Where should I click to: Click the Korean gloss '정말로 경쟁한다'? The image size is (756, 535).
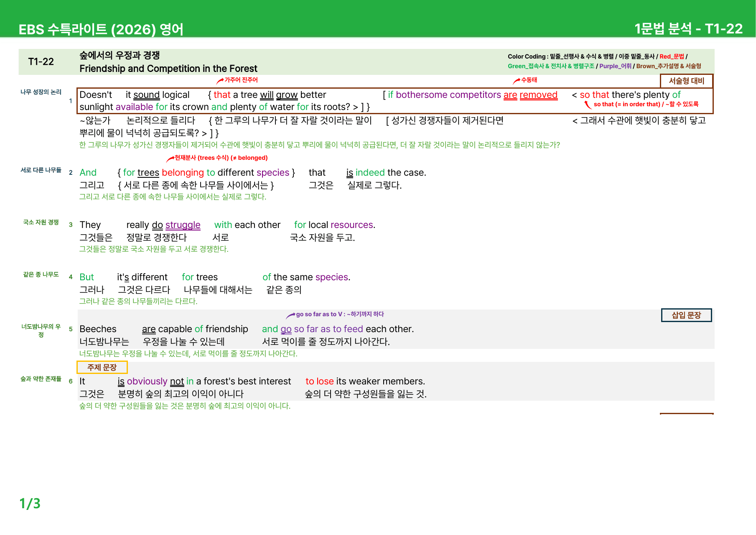pos(157,238)
